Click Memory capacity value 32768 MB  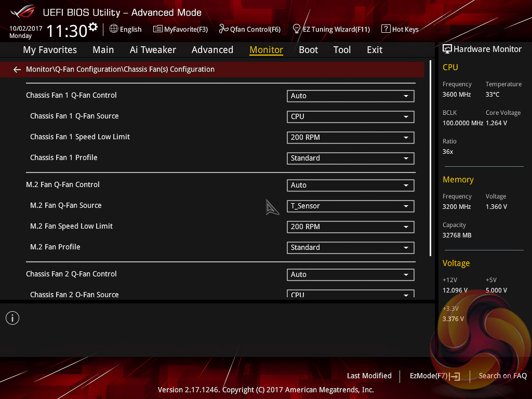point(457,235)
